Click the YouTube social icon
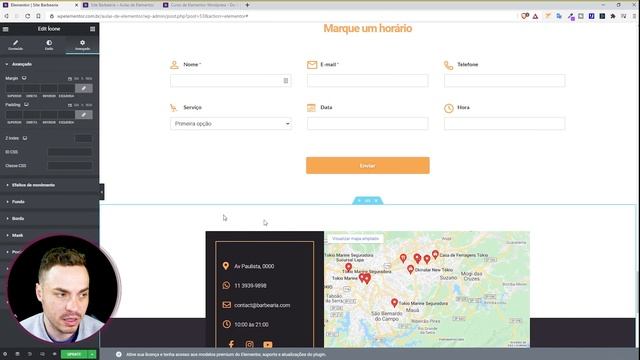This screenshot has height=360, width=640. 268,344
